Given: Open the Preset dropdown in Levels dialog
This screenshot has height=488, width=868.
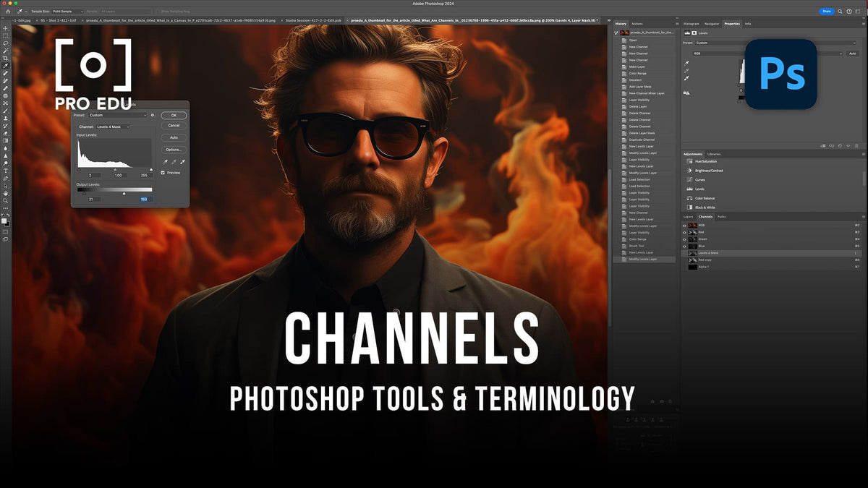Looking at the screenshot, I should tap(117, 115).
